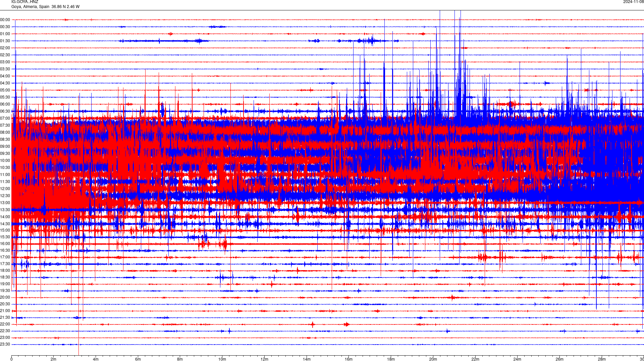Select the 13:00 time row label
The image size is (644, 362).
(x=5, y=203)
